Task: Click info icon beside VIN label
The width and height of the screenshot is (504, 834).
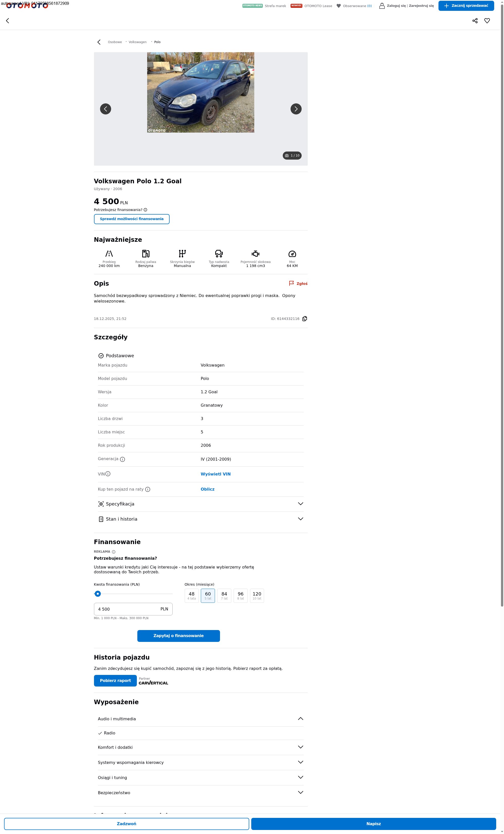Action: [x=108, y=474]
